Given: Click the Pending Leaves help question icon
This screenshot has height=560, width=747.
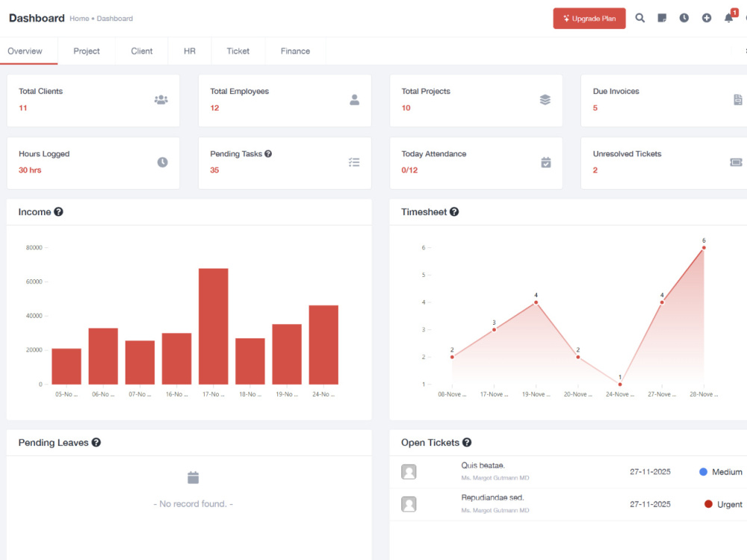Looking at the screenshot, I should tap(96, 442).
